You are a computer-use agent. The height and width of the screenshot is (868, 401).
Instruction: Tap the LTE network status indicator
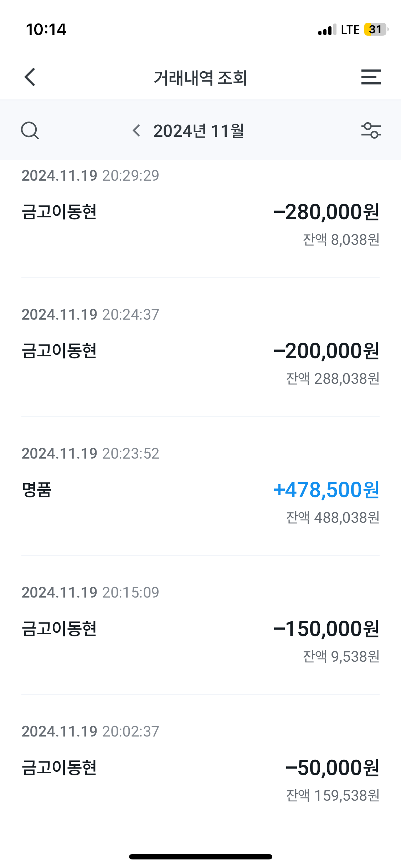[350, 30]
